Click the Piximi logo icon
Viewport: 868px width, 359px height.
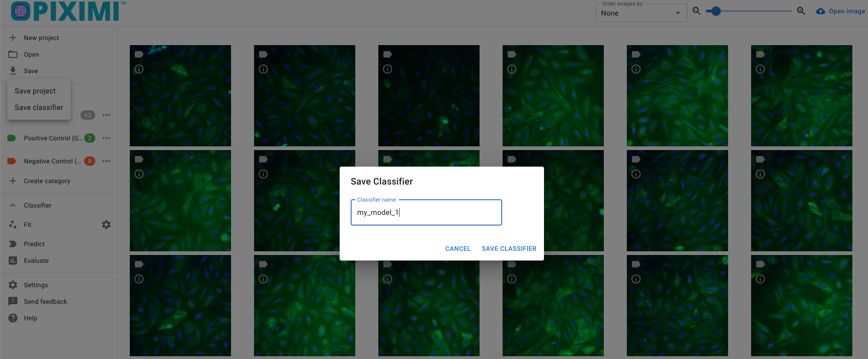click(21, 11)
